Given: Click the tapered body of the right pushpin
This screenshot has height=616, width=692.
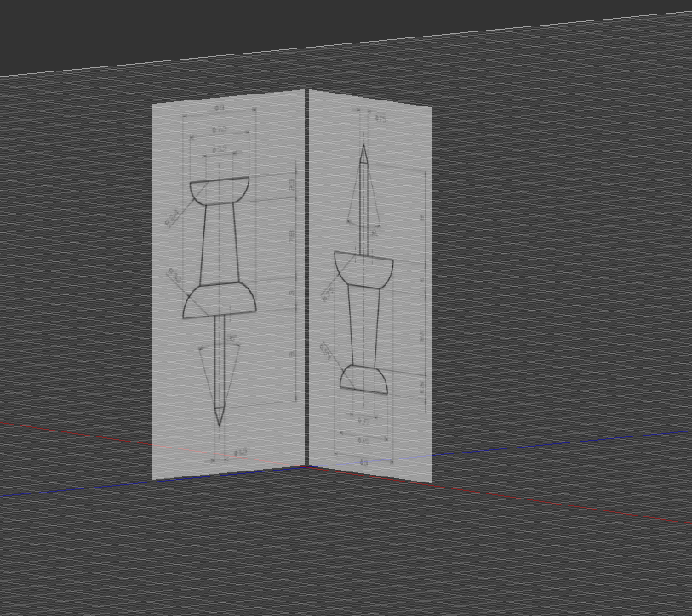Looking at the screenshot, I should [363, 325].
